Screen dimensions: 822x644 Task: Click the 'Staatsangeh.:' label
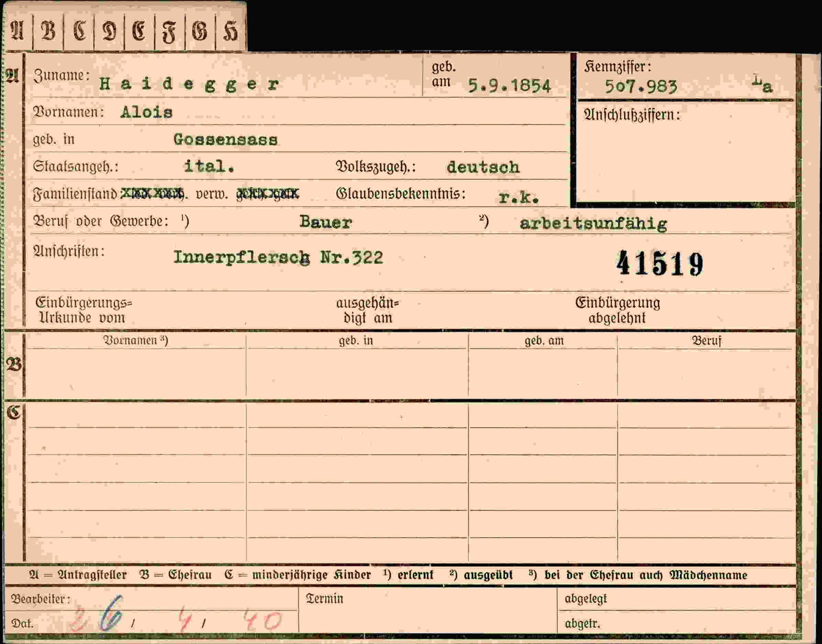(75, 166)
